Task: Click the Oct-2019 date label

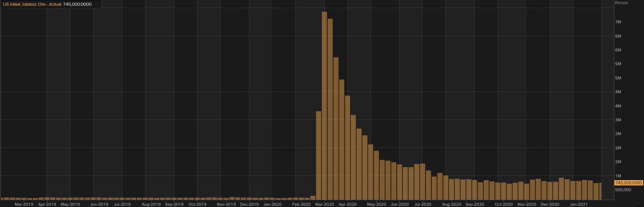Action: click(x=197, y=204)
